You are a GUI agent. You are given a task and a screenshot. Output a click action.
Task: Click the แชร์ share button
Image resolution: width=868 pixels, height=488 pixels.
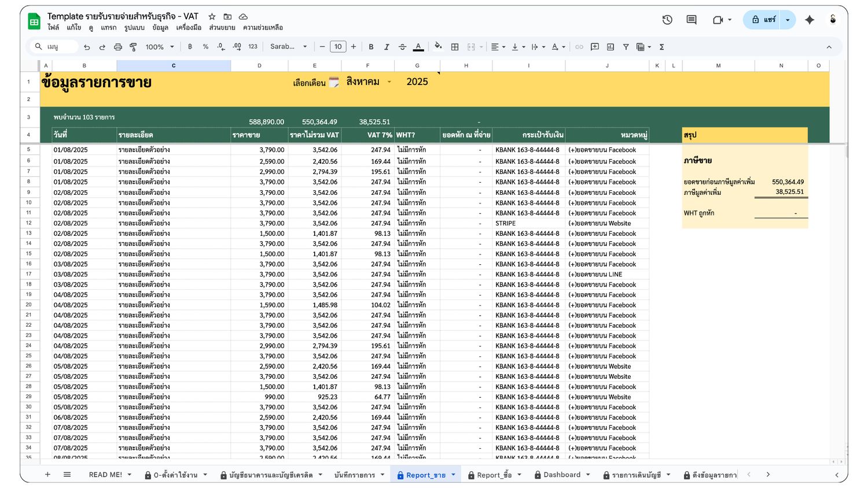[x=763, y=20]
